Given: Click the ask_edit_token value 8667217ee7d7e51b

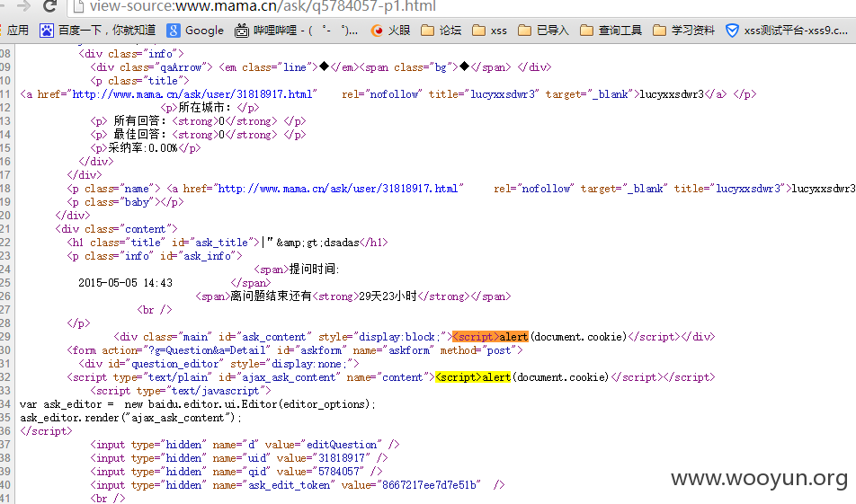Looking at the screenshot, I should click(x=429, y=484).
